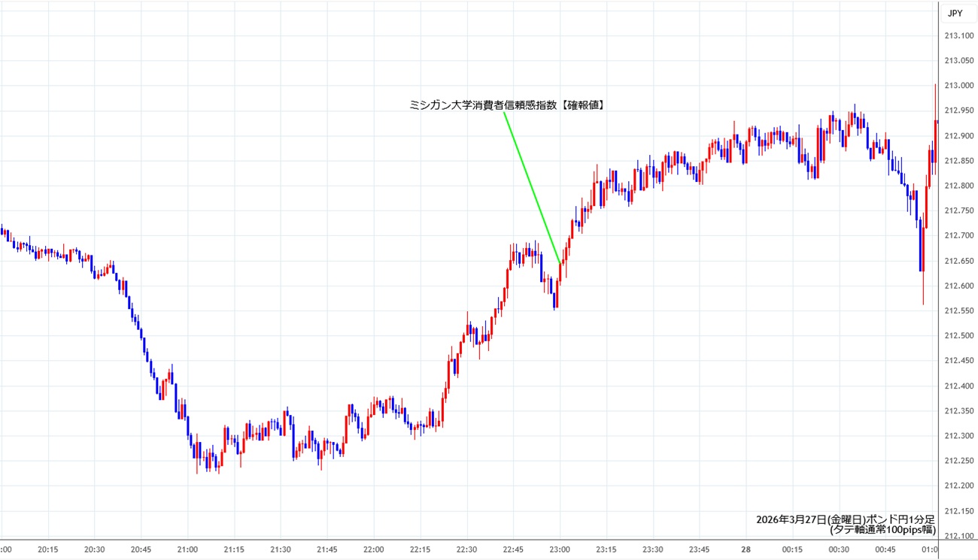978x560 pixels.
Task: Click the 21:45 time axis label
Action: 327,549
